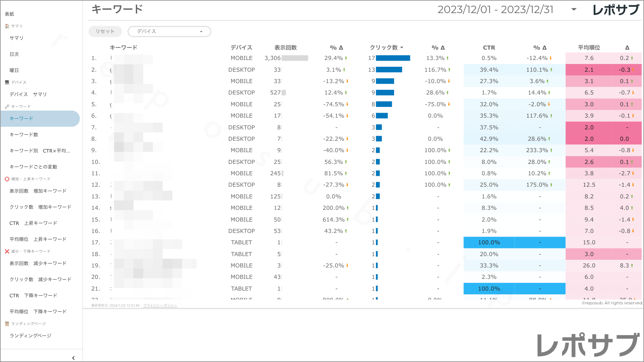Click the red X icon for 減少・下降キーワード
644x362 pixels.
click(7, 251)
